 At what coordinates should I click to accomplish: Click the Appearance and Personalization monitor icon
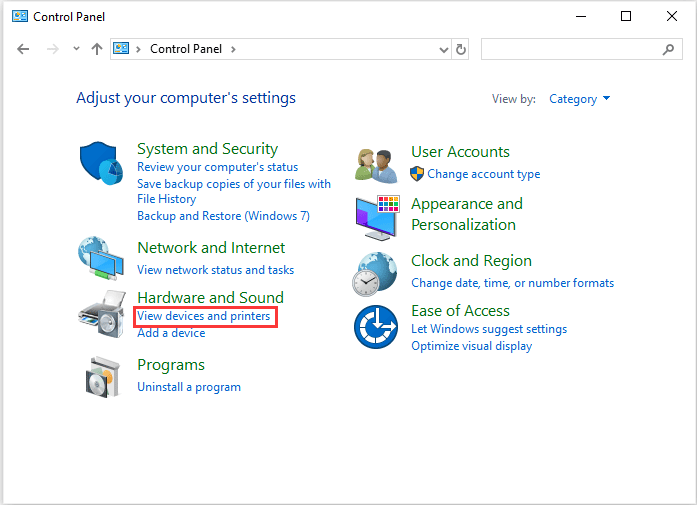coord(377,218)
